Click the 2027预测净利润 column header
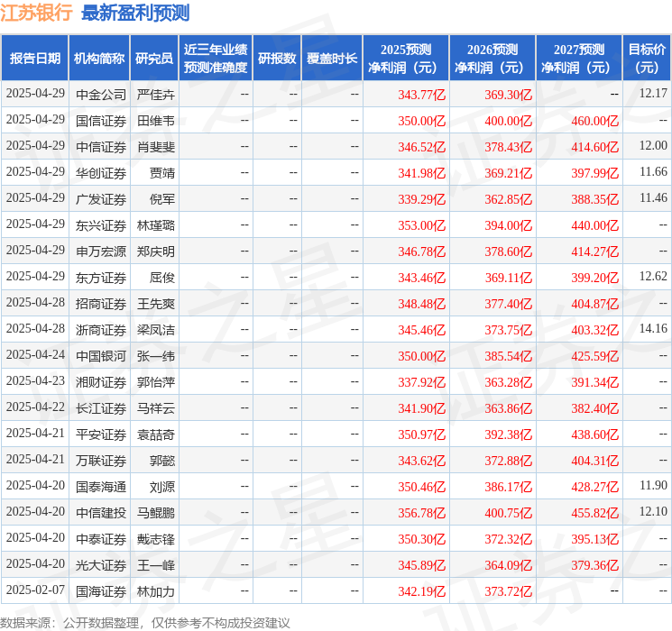The height and width of the screenshot is (631, 672). (x=579, y=59)
